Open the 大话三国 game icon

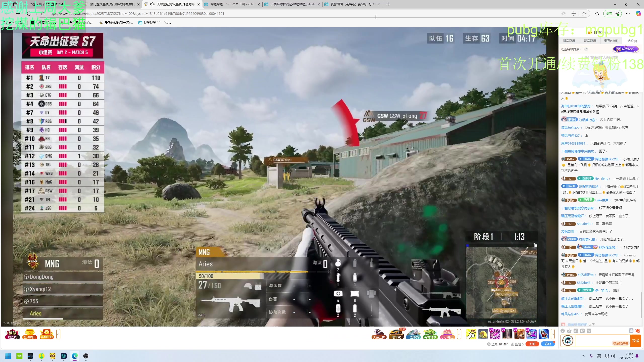[x=379, y=334]
